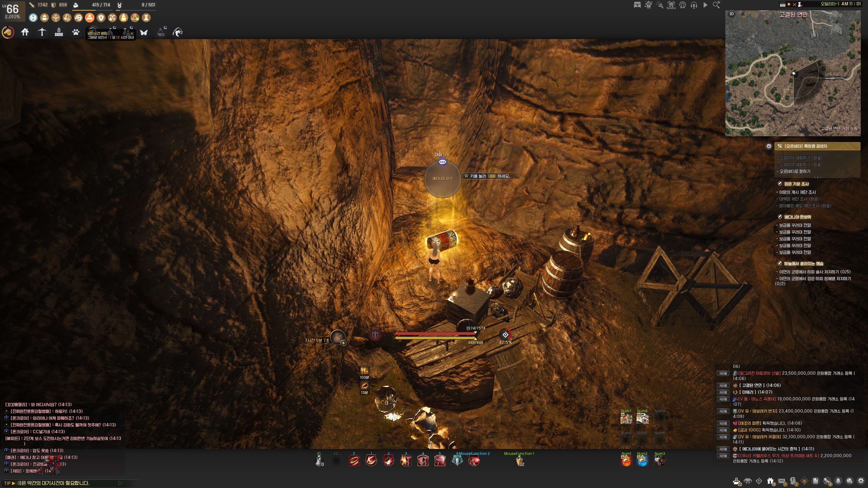Click the 대화 (R) talk bubble button

pos(442,162)
